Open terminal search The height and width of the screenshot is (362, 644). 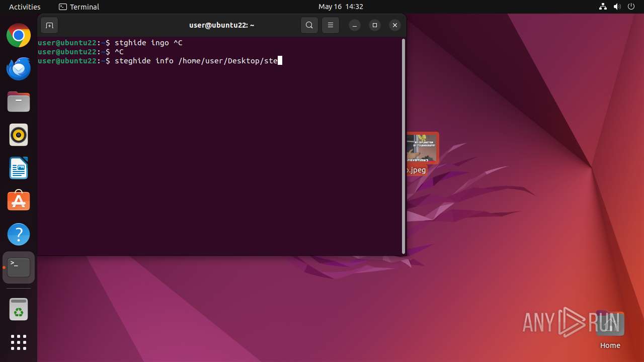pos(309,25)
